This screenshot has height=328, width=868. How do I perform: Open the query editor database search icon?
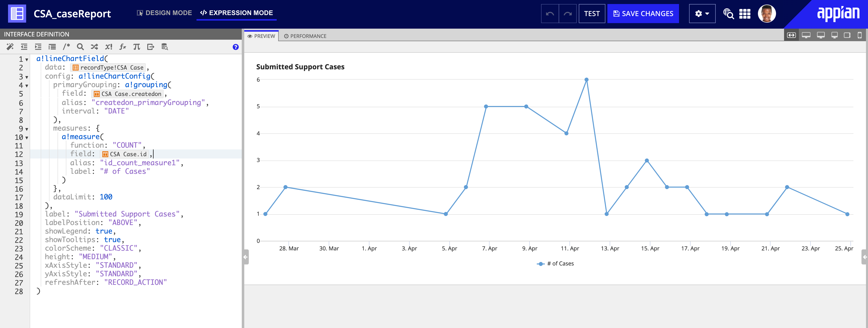pos(164,47)
